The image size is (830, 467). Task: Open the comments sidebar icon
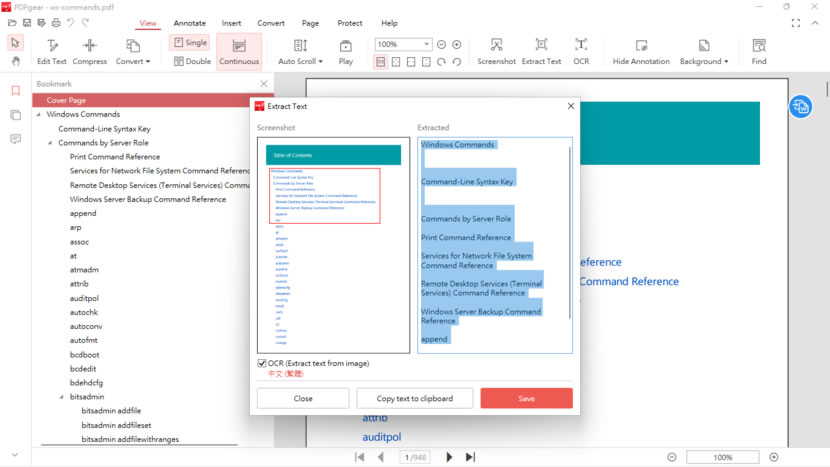(16, 139)
